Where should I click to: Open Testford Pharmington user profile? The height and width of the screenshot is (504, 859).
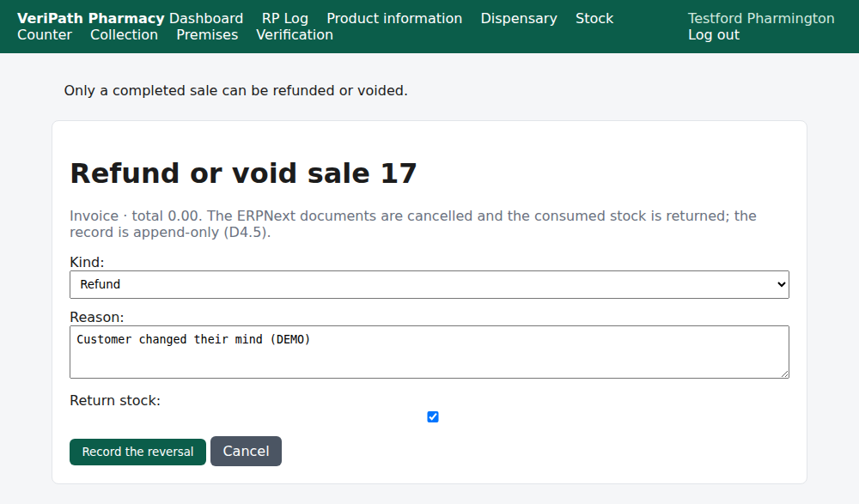(x=761, y=18)
